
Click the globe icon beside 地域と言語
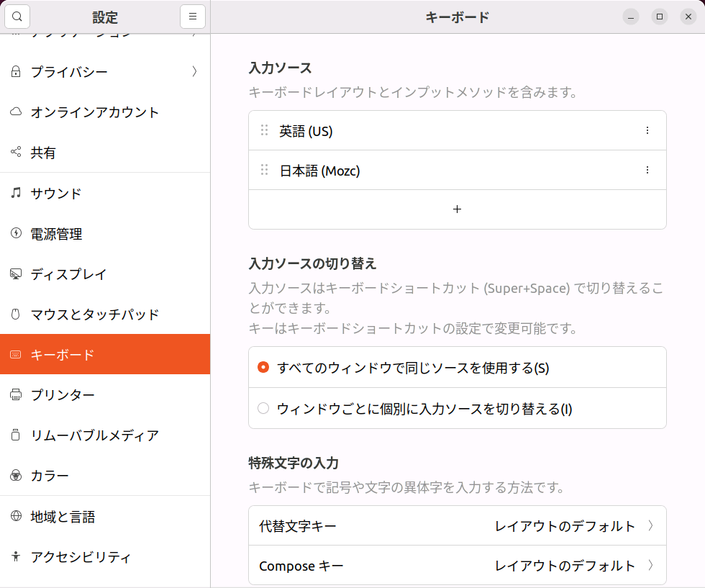(x=16, y=516)
